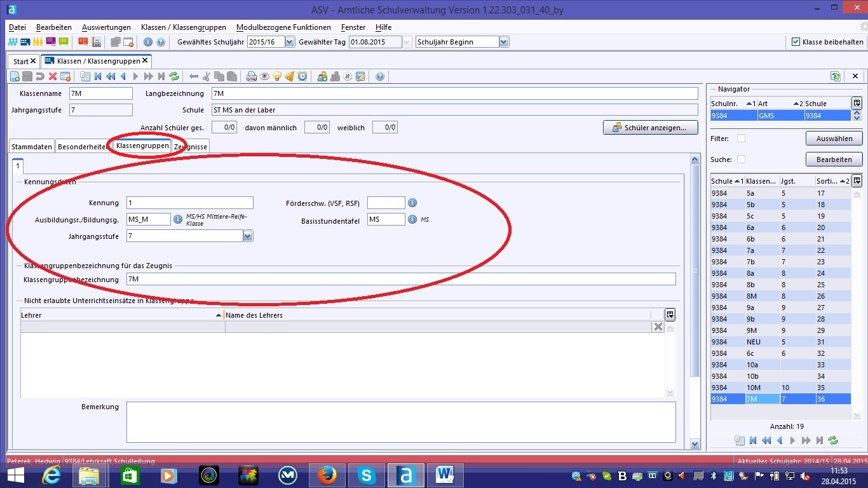This screenshot has width=868, height=488.
Task: Click the 'Schüler anzeigen...' button
Action: pos(649,128)
